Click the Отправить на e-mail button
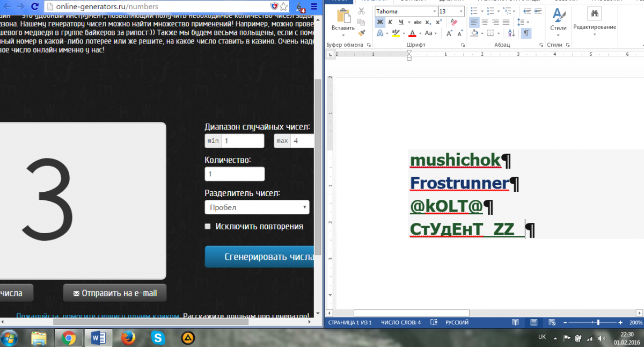The image size is (644, 347). [114, 293]
